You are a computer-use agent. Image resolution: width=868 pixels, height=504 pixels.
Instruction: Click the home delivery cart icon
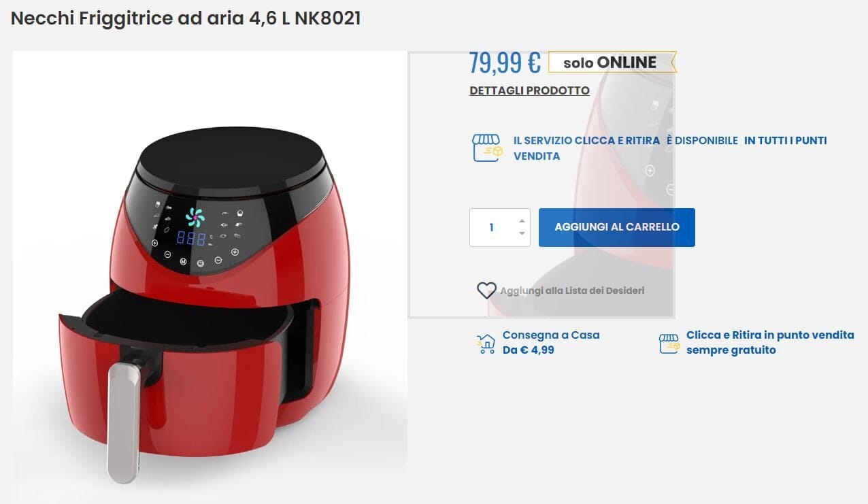(486, 343)
